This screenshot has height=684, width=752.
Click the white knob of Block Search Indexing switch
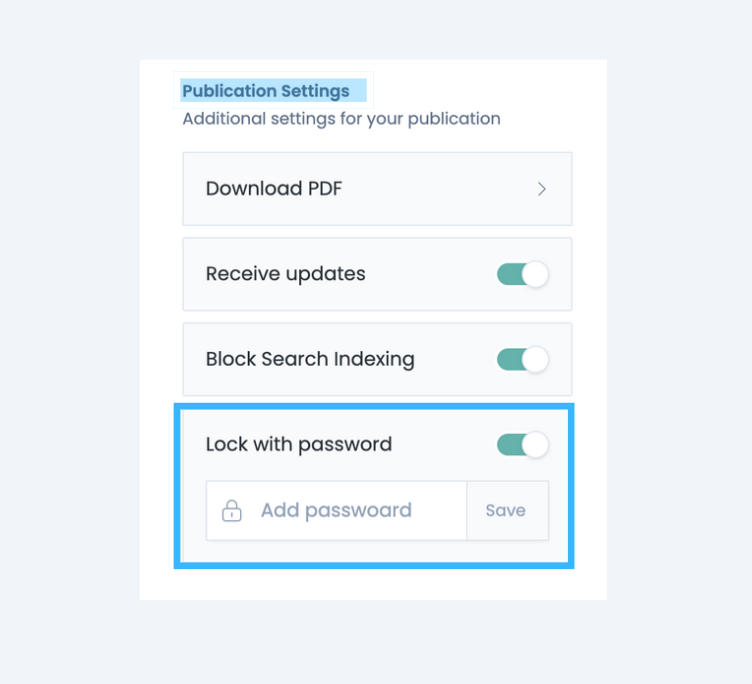coord(535,359)
